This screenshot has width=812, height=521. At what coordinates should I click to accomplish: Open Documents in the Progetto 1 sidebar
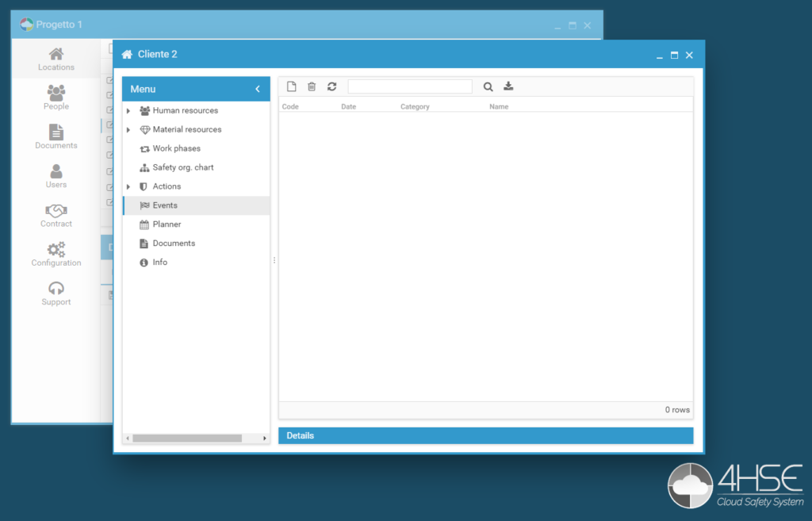point(56,137)
